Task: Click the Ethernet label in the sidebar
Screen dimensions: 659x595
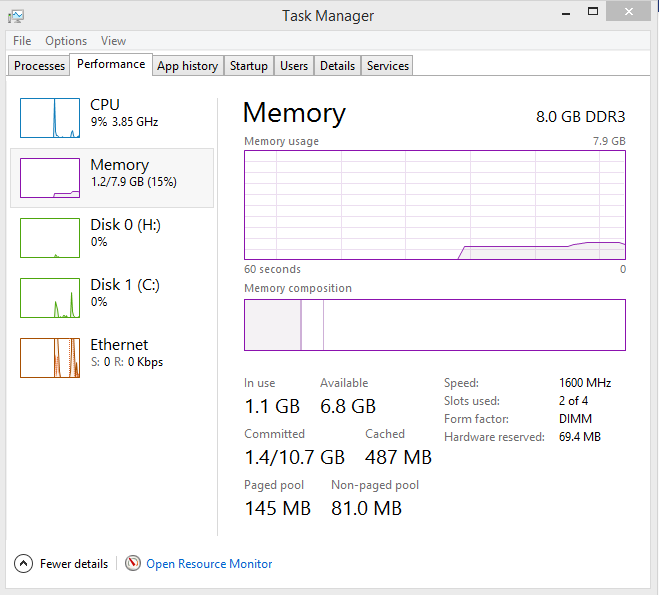Action: tap(119, 345)
